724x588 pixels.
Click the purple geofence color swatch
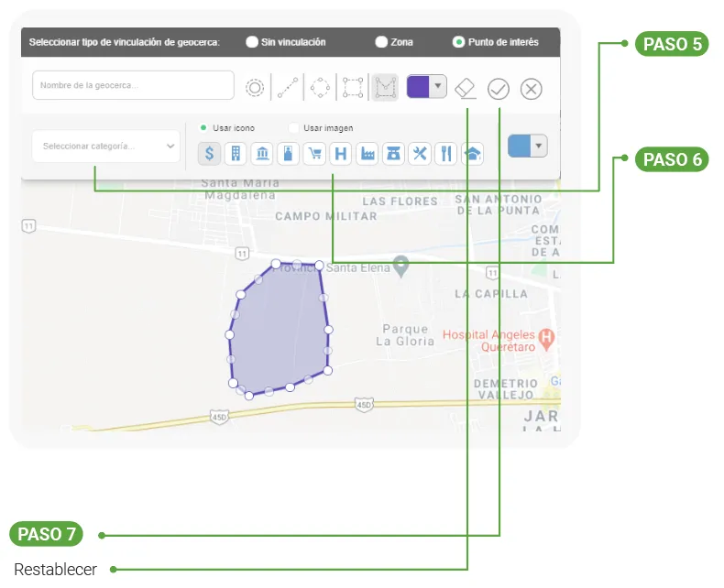418,86
